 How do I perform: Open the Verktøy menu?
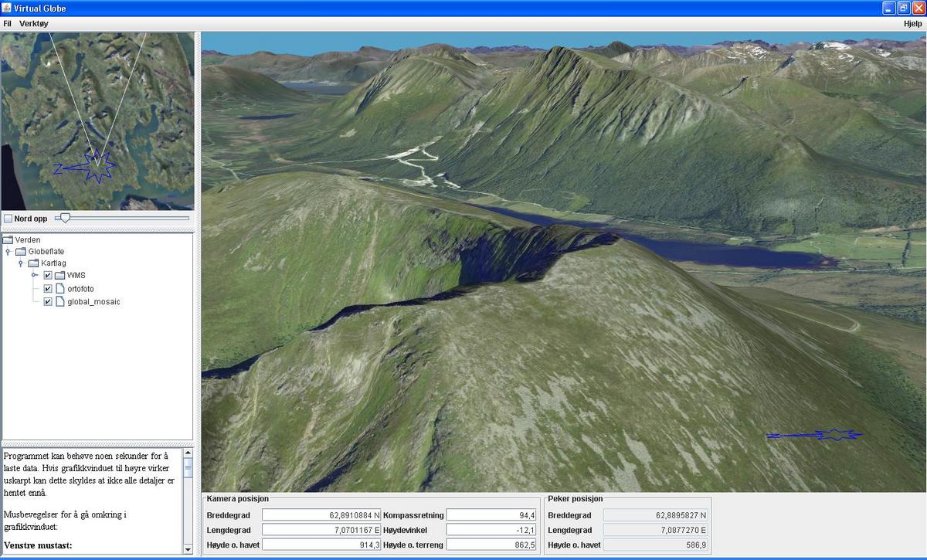coord(33,24)
